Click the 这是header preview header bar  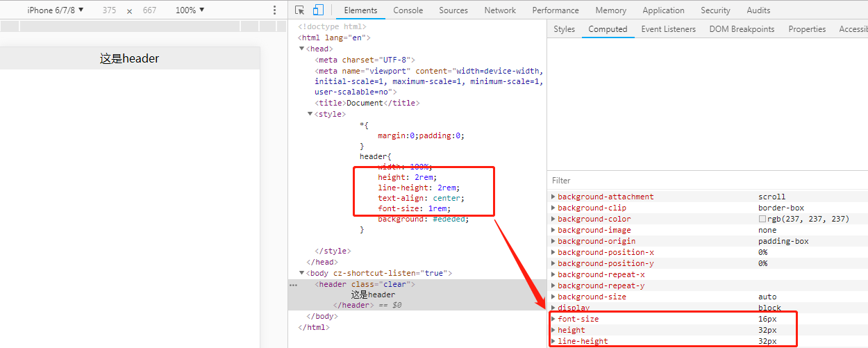click(x=130, y=58)
